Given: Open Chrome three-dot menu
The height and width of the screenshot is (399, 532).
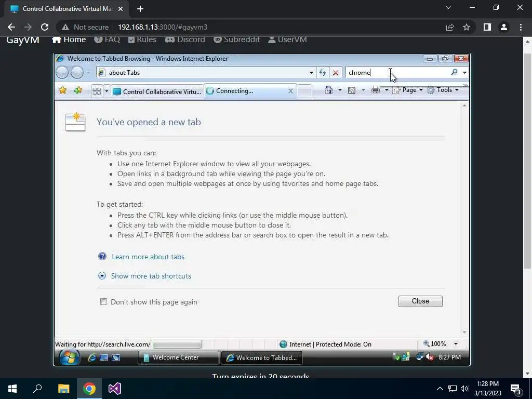Looking at the screenshot, I should (x=521, y=27).
